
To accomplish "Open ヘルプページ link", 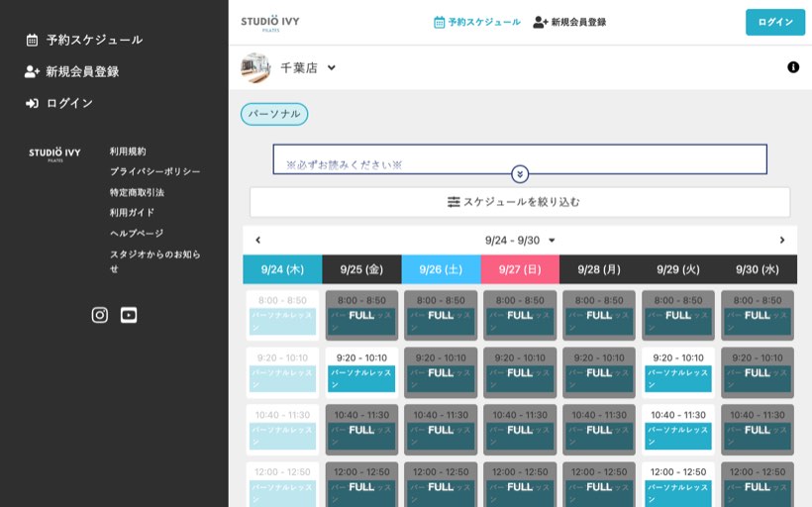I will [137, 233].
